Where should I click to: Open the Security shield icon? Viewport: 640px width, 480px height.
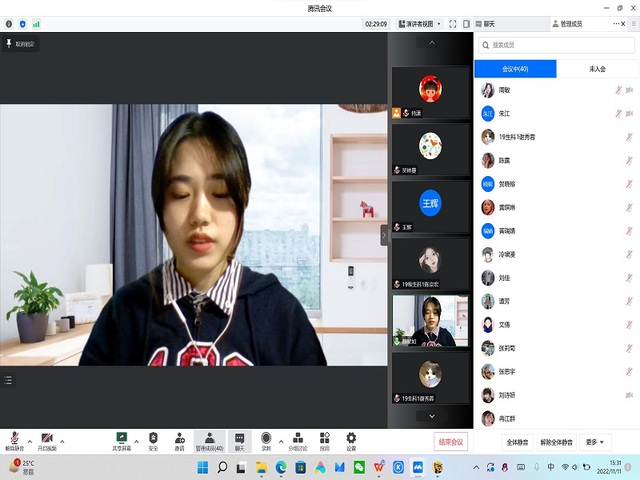153,439
